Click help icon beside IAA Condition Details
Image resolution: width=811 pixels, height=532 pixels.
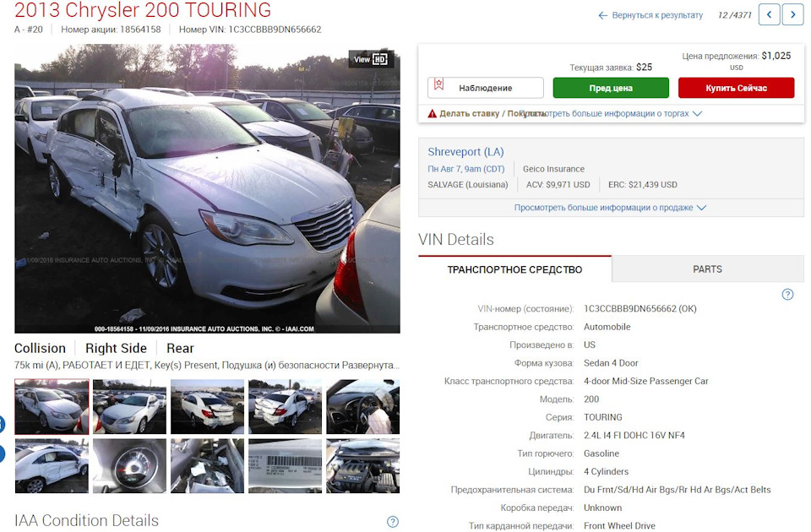point(393,522)
